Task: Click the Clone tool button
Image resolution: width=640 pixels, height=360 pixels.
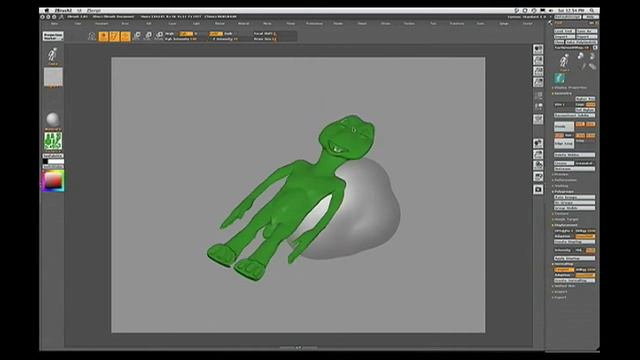Action: coord(559,42)
